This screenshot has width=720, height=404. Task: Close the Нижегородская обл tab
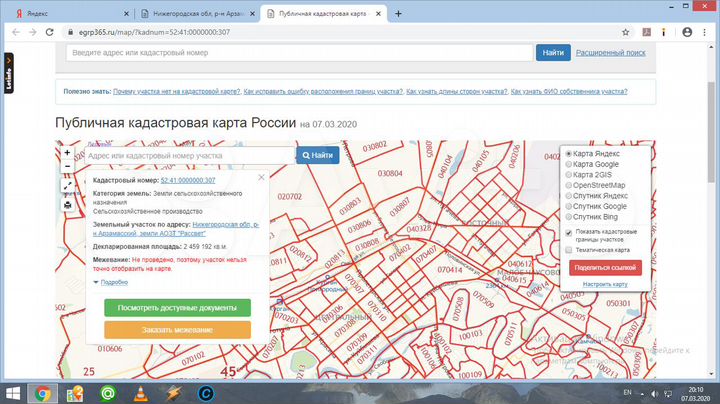click(x=252, y=14)
